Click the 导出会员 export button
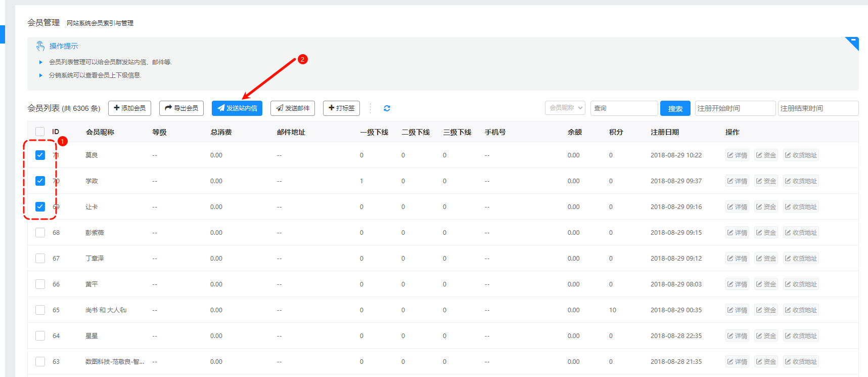Screen dimensions: 868x377 pyautogui.click(x=181, y=108)
